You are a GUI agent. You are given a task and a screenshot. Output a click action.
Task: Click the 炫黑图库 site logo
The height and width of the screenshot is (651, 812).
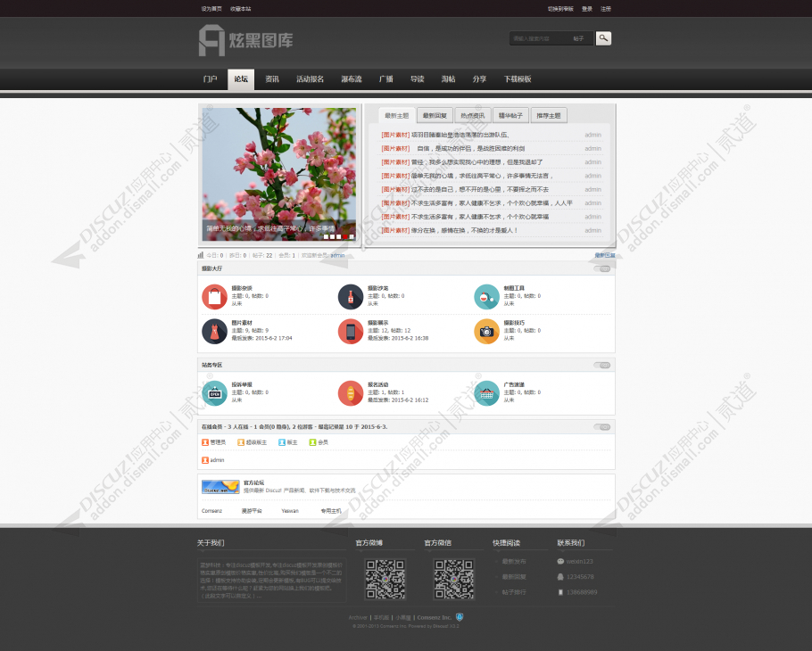coord(245,40)
